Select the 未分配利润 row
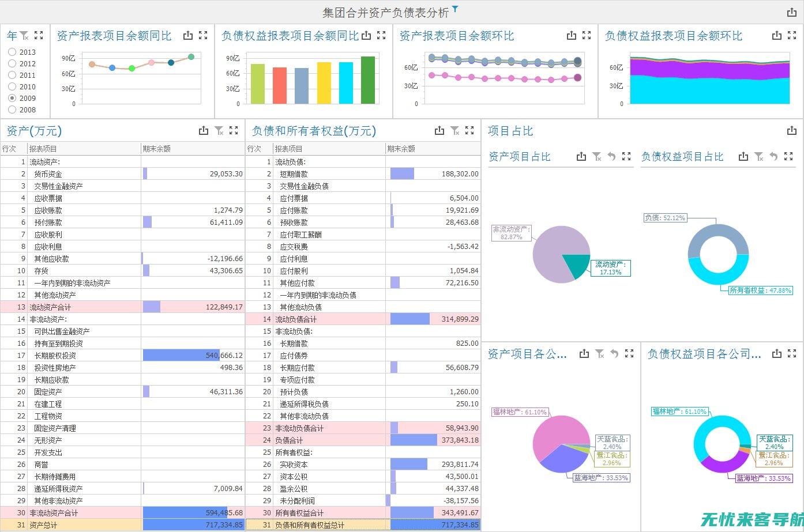Screen dimensions: 804x532 pyautogui.click(x=363, y=500)
